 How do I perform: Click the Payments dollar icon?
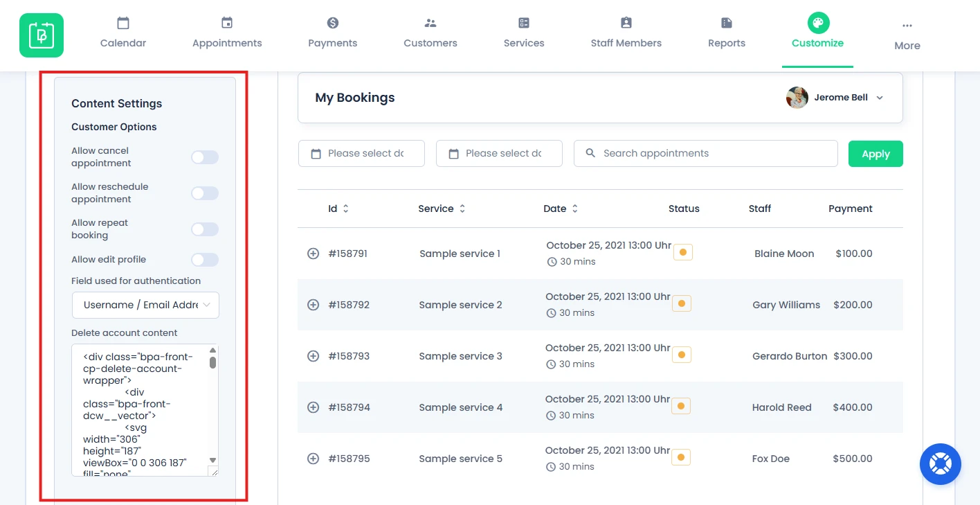(x=333, y=23)
